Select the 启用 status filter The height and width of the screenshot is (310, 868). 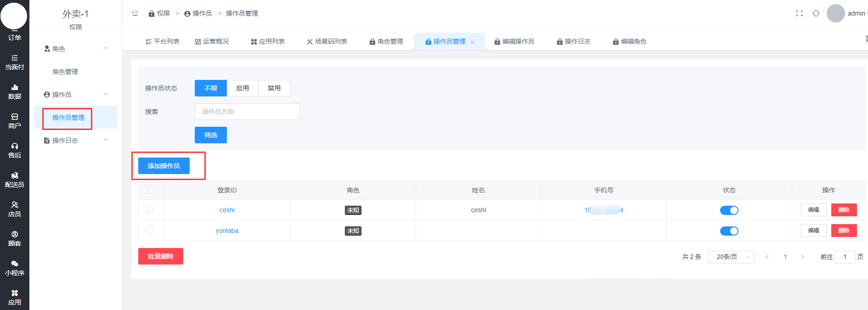click(x=242, y=88)
